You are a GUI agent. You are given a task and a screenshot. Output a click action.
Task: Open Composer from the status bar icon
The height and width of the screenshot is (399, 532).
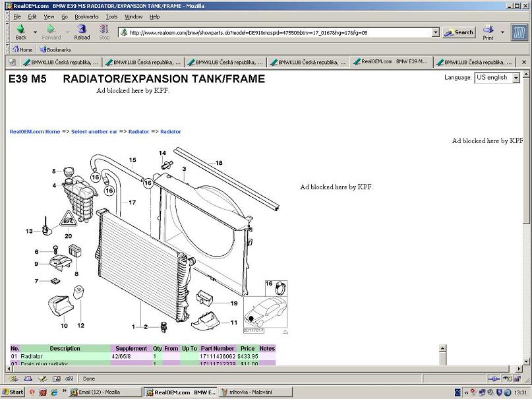[x=42, y=379]
